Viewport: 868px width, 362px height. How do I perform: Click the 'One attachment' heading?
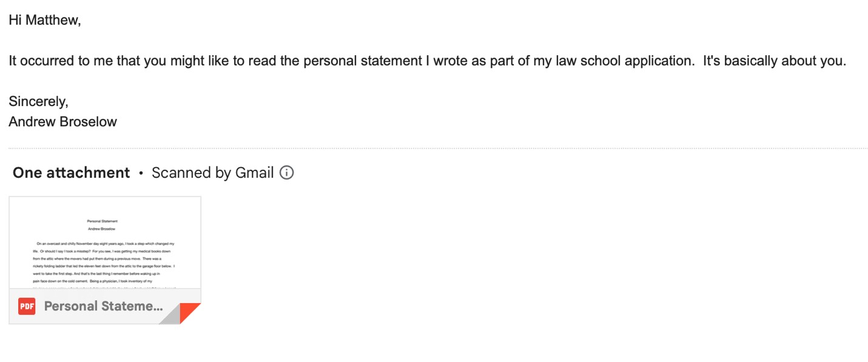[x=71, y=173]
